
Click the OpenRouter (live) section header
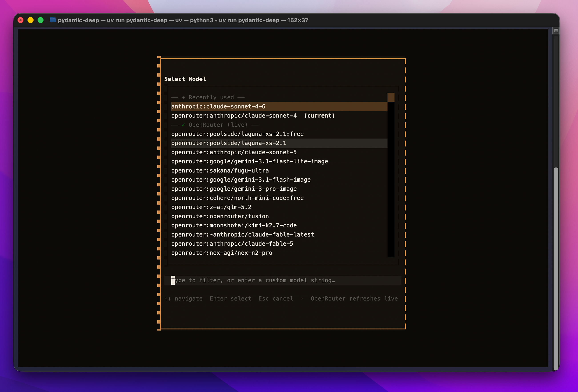point(215,125)
